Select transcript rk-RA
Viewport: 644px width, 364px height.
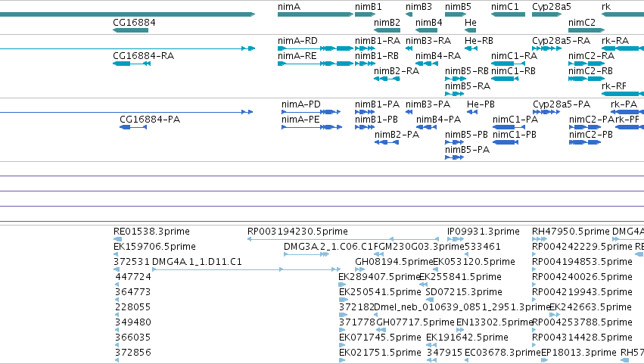pyautogui.click(x=623, y=48)
